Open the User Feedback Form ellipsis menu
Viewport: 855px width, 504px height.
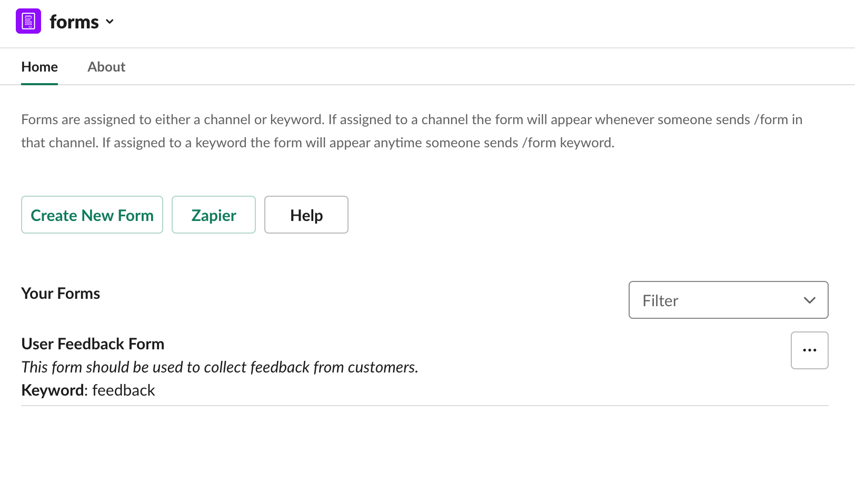(x=809, y=350)
